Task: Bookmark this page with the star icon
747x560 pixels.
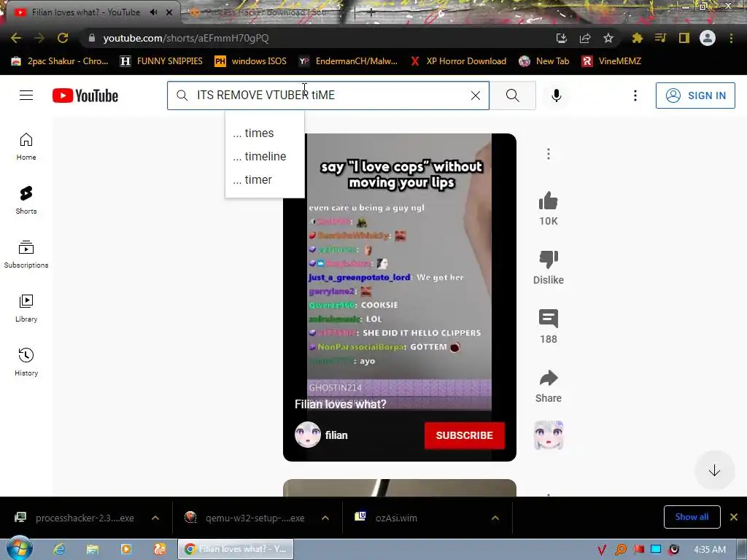Action: pos(608,38)
